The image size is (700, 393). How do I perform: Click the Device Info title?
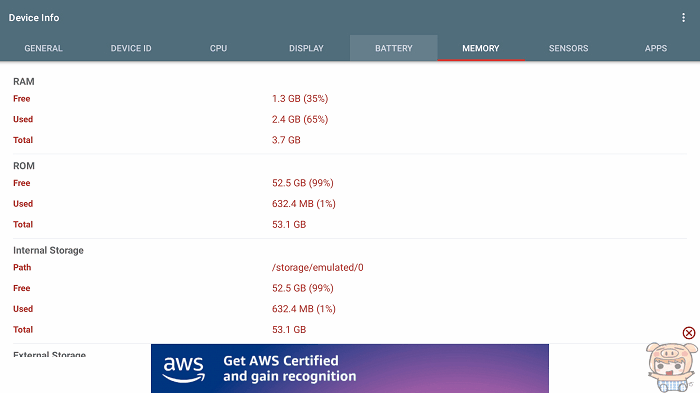[x=34, y=18]
